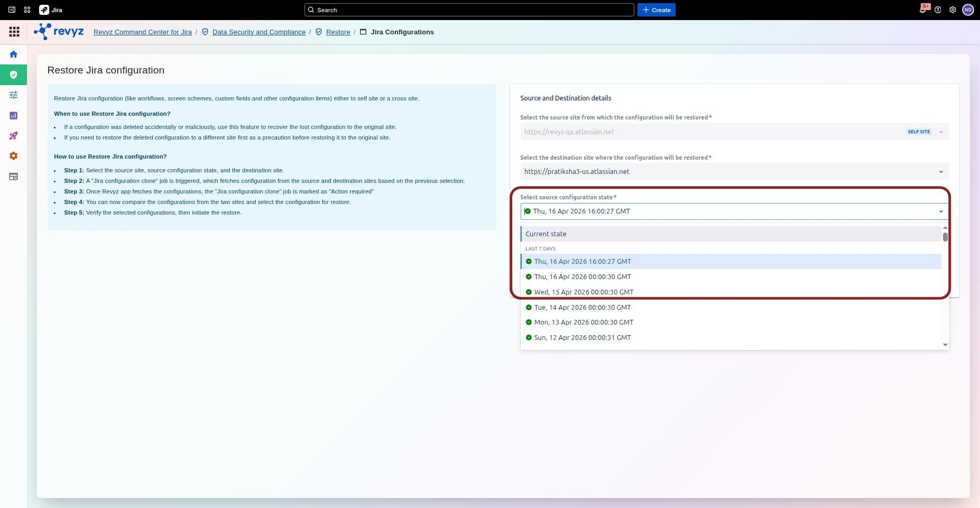Expand the destination site dropdown chevron
Image resolution: width=980 pixels, height=508 pixels.
[941, 171]
